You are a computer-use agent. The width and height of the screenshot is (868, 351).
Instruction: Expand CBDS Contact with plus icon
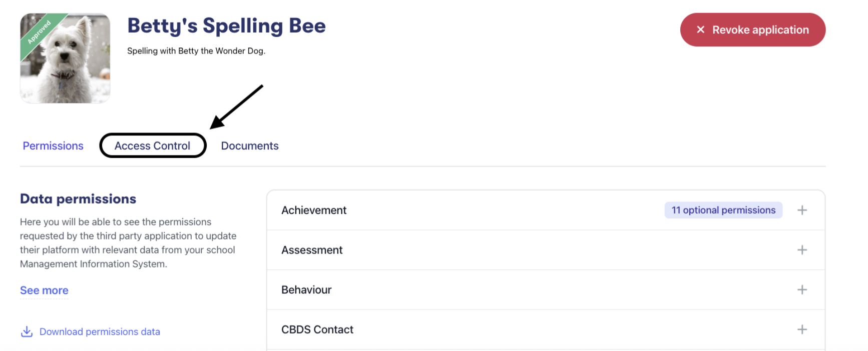pos(802,329)
